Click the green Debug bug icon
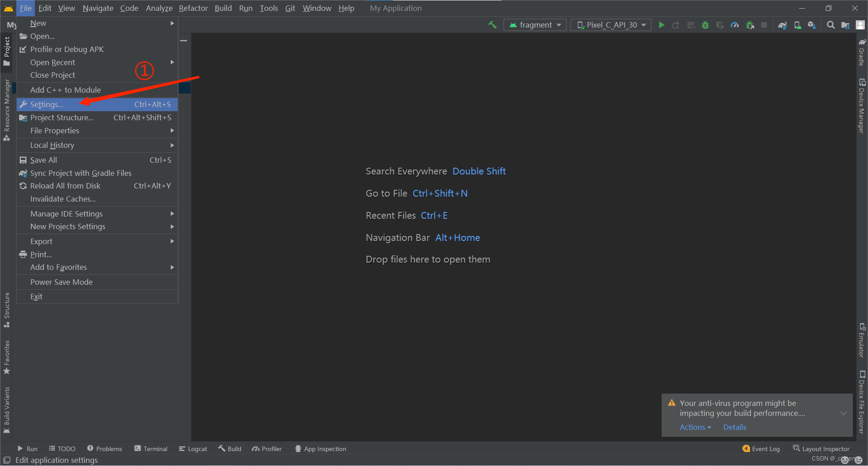 pos(705,25)
